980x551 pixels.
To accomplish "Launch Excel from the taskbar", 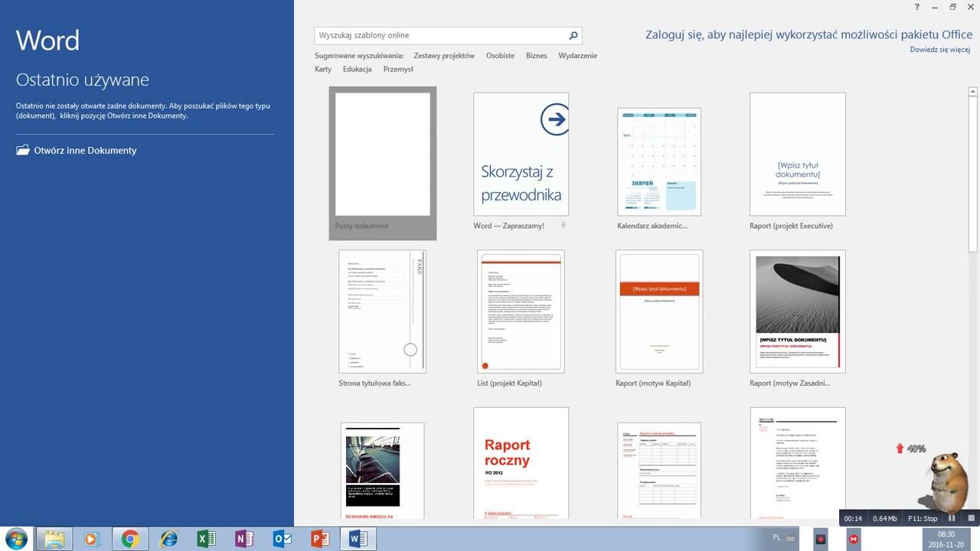I will [206, 539].
